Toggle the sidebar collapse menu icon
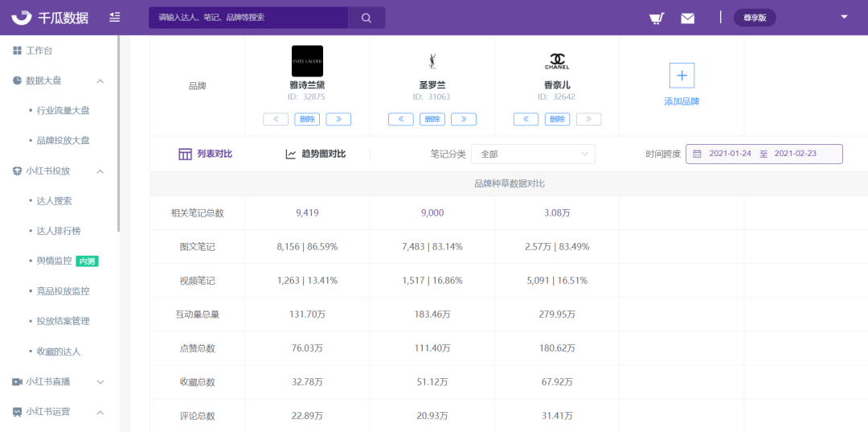 coord(115,17)
